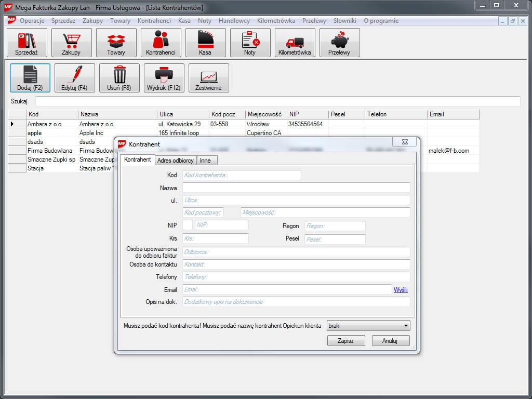Click the Zakupy shopping cart icon
This screenshot has height=399, width=532.
point(71,43)
